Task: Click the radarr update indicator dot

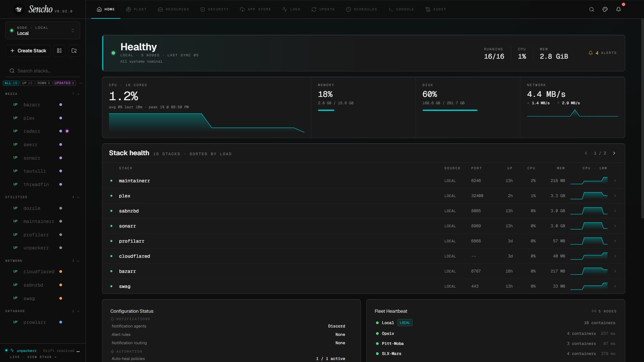Action: [x=67, y=131]
